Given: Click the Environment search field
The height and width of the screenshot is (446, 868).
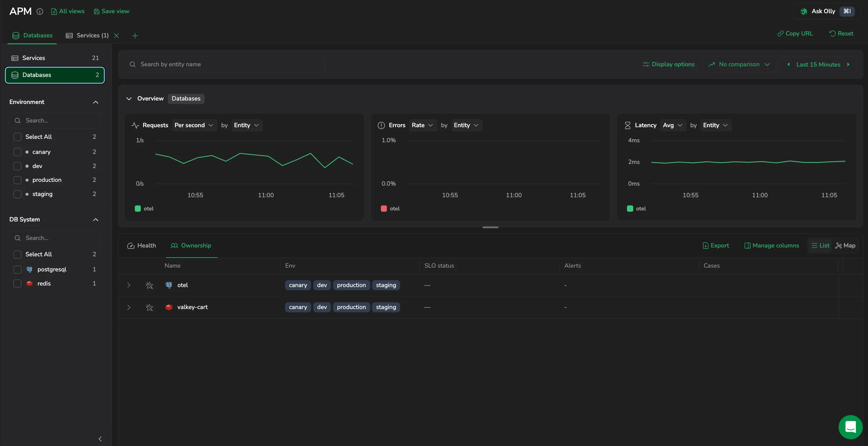Looking at the screenshot, I should click(55, 120).
